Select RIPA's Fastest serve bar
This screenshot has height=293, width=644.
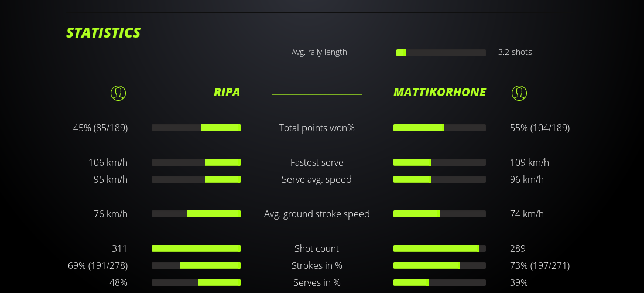coord(196,162)
